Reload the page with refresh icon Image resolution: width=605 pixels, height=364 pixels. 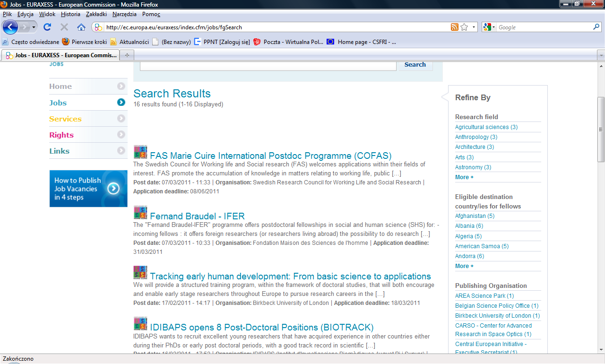click(47, 27)
